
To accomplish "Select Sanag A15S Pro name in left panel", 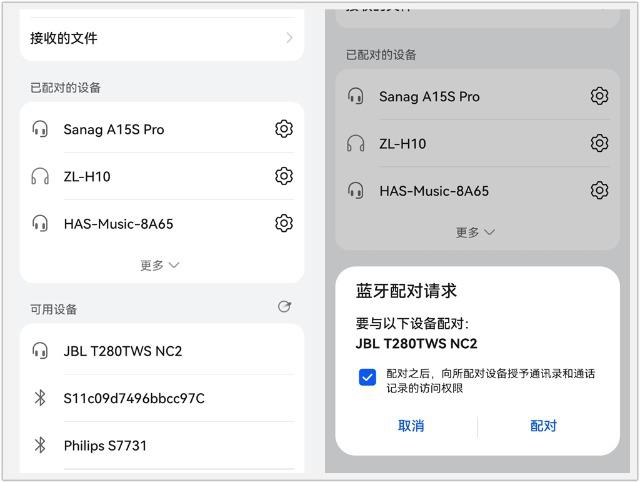I will pos(114,130).
